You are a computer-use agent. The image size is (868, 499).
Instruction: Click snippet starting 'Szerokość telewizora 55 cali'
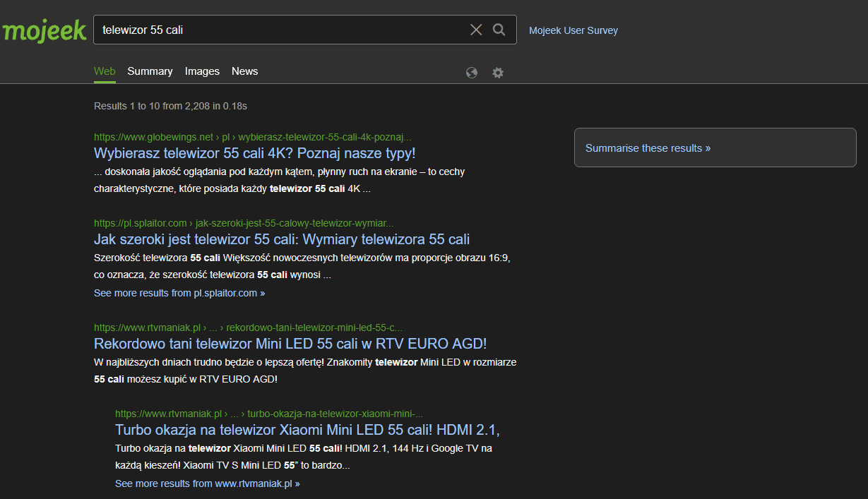302,266
